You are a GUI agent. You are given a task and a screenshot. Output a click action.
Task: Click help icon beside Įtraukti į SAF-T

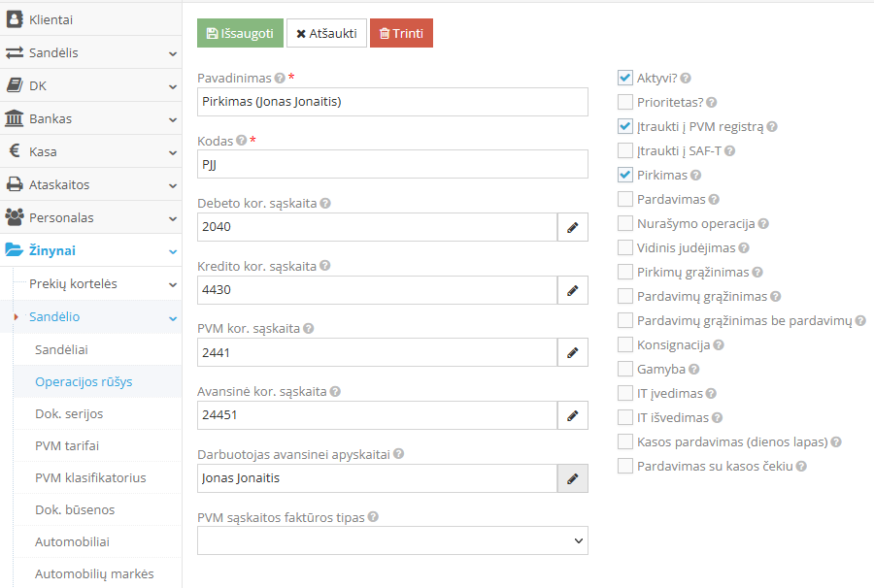pyautogui.click(x=729, y=151)
